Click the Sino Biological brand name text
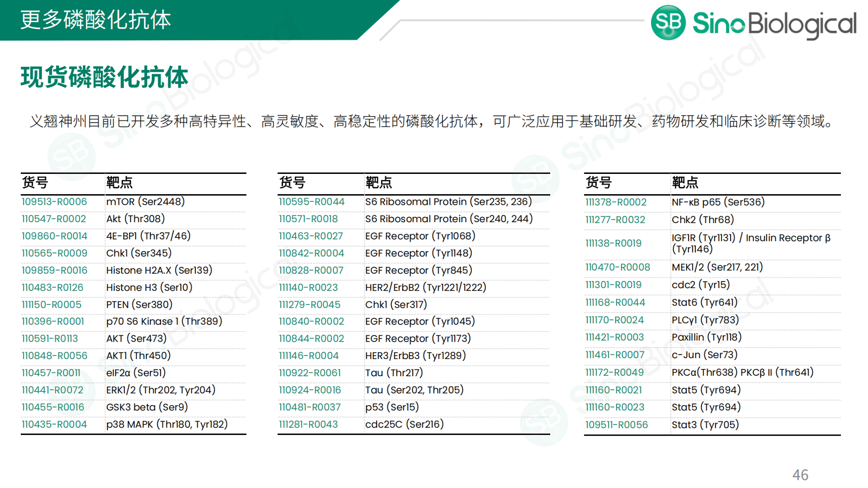The width and height of the screenshot is (868, 488). click(774, 24)
